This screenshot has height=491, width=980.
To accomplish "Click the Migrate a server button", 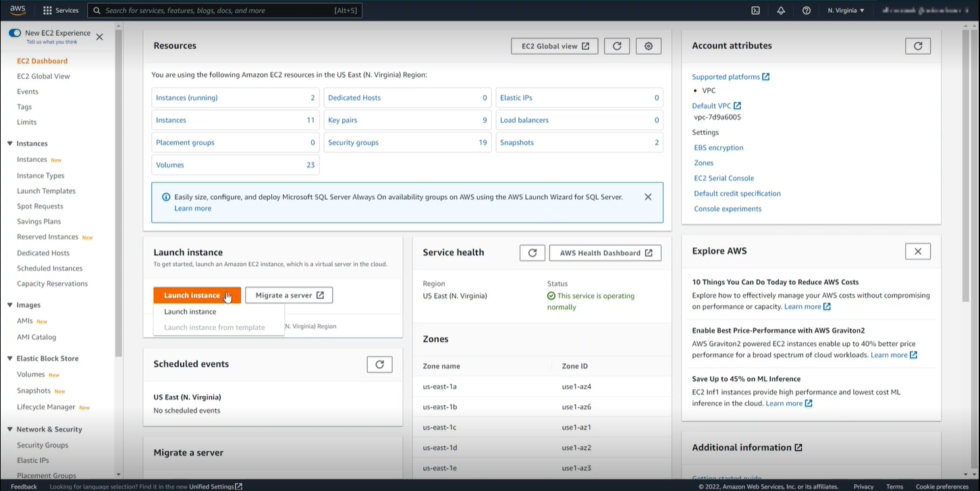I will click(289, 295).
